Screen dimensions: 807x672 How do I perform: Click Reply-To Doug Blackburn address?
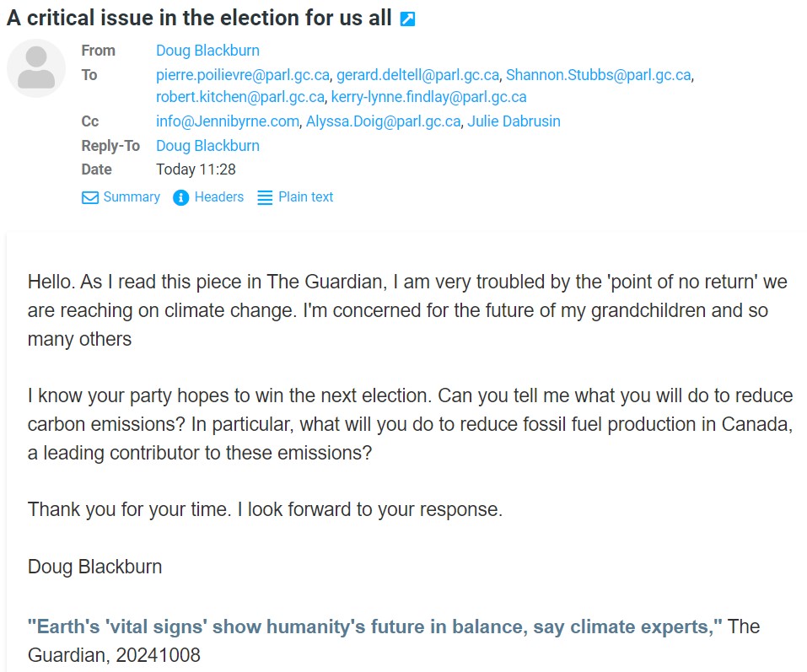click(x=207, y=146)
